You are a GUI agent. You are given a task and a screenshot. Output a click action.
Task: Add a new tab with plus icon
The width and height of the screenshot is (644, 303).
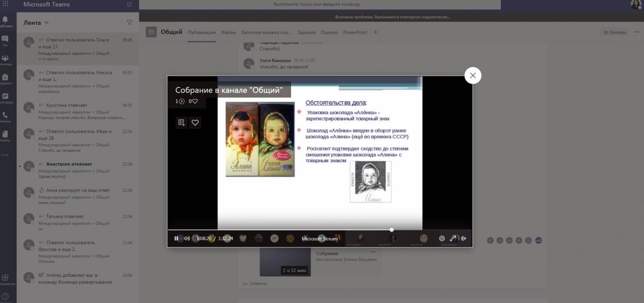click(x=376, y=32)
